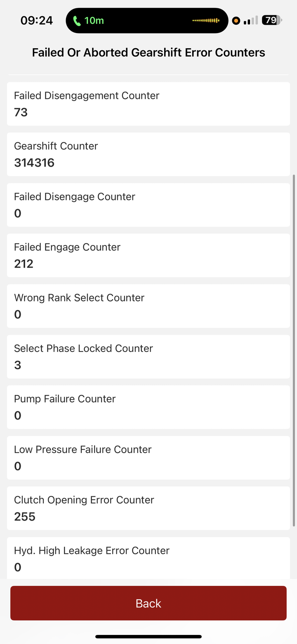Tap the battery level icon

point(271,20)
